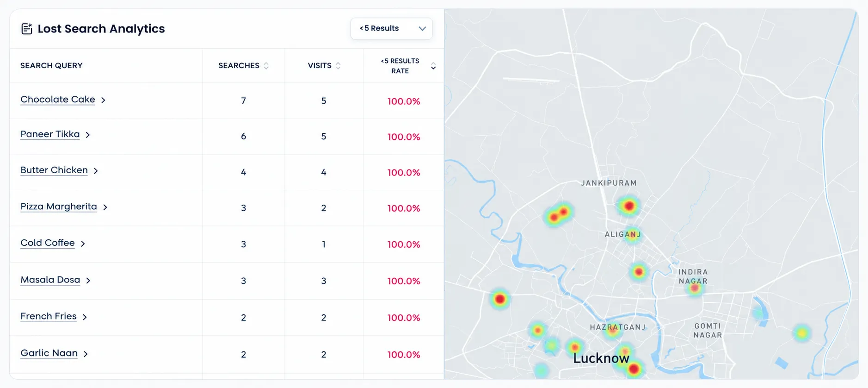The image size is (868, 388).
Task: Open the Garlic Naan search query
Action: (49, 353)
